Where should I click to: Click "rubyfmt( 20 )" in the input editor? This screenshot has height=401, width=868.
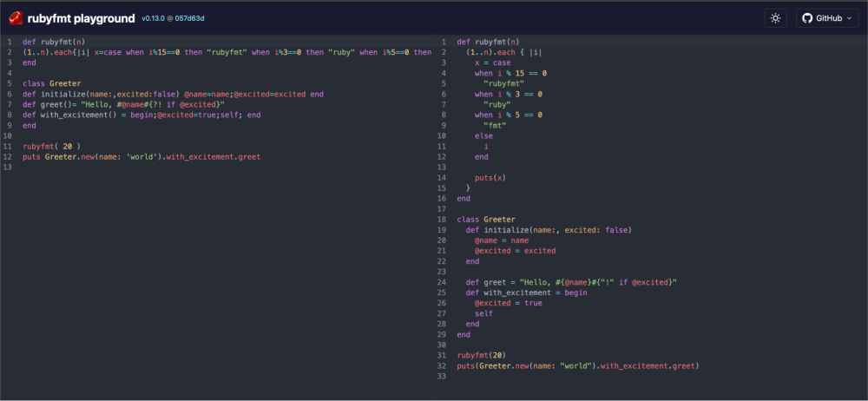51,146
